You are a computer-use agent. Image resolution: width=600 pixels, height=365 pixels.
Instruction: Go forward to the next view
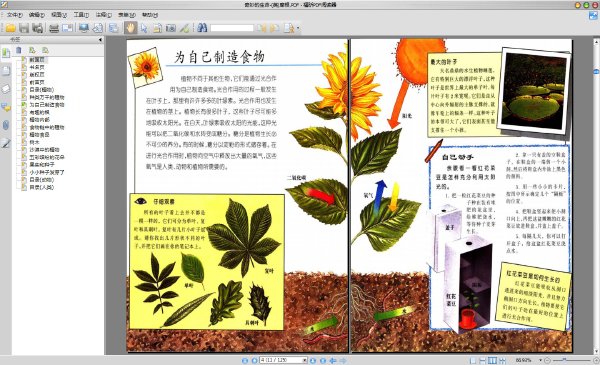pyautogui.click(x=343, y=360)
